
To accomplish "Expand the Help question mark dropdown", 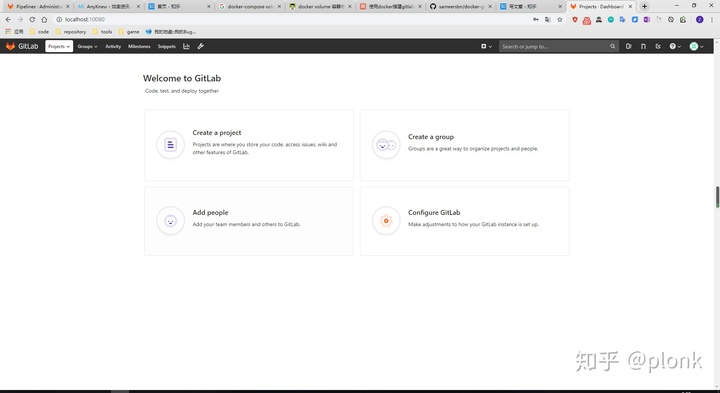I will (x=675, y=46).
